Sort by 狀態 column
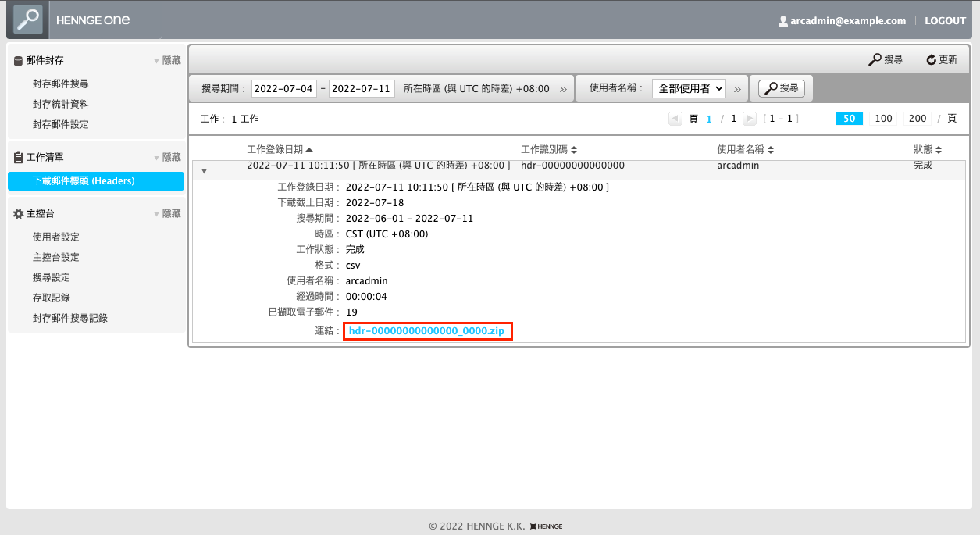Screen dimensions: 980x535 [x=928, y=149]
